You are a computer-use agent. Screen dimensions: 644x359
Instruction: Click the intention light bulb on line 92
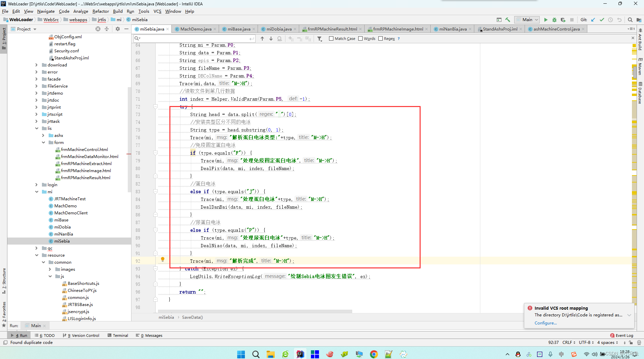(163, 259)
